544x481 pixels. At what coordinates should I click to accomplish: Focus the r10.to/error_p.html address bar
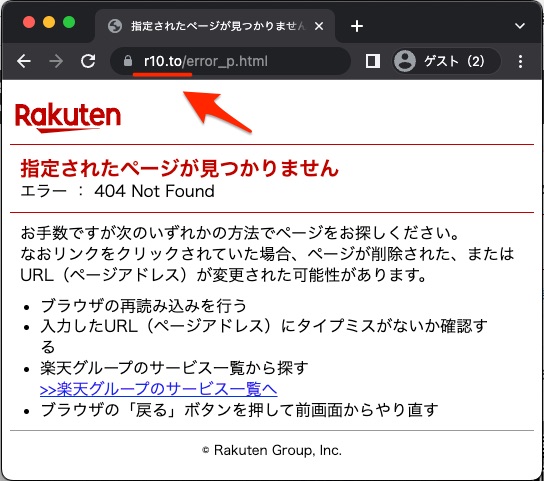(230, 61)
